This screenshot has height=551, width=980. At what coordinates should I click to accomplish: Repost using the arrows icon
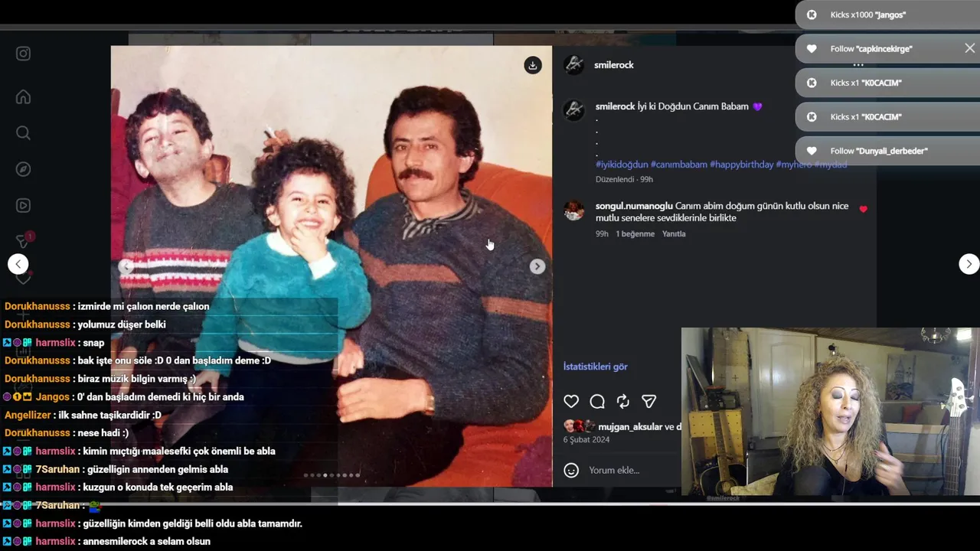623,401
